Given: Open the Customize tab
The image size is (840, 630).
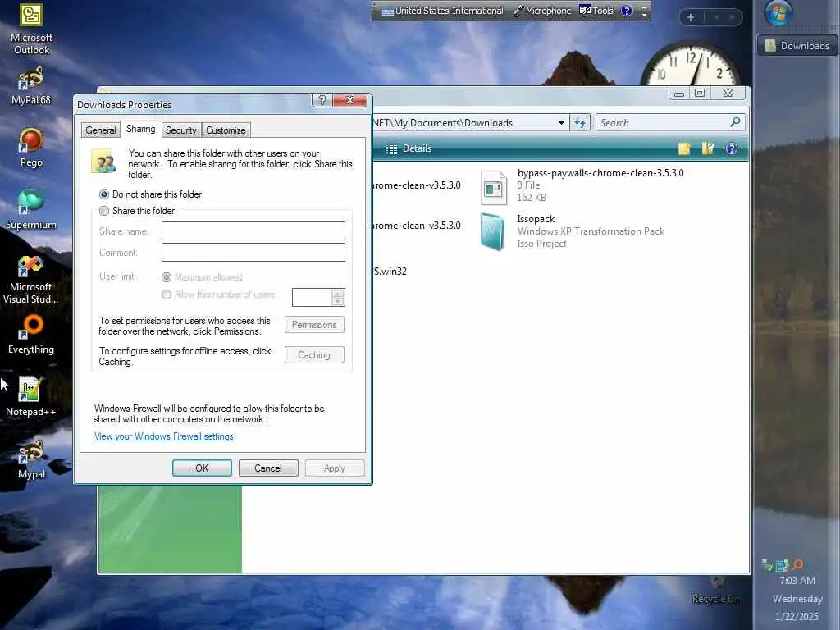Looking at the screenshot, I should click(x=226, y=130).
